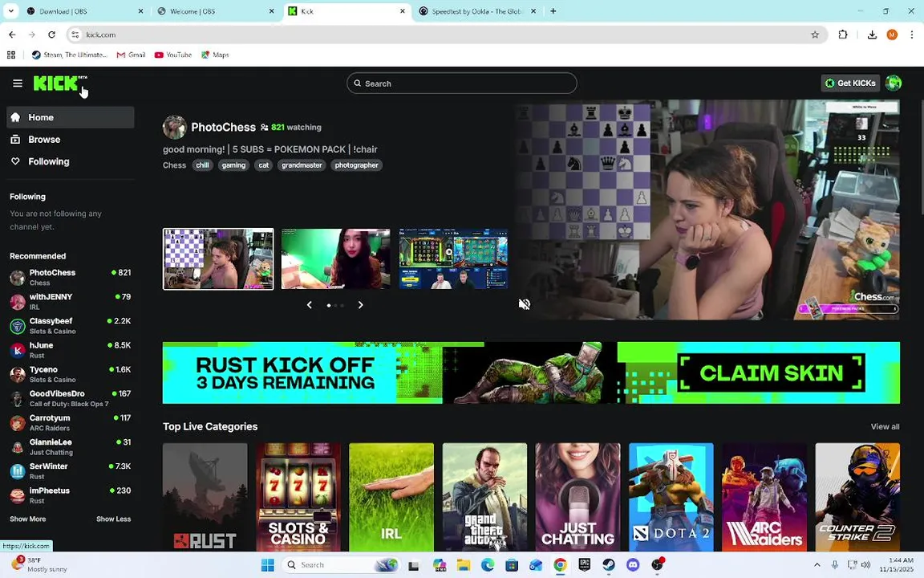Open Windows Start menu

coord(268,565)
